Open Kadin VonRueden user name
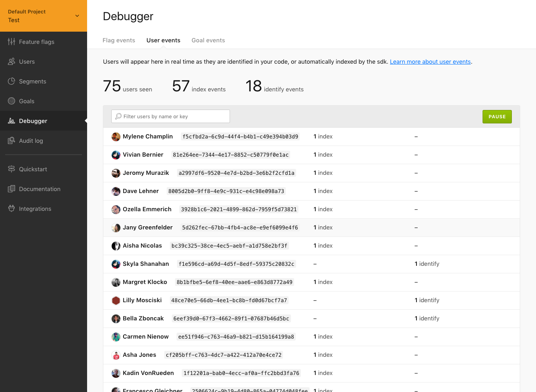This screenshot has height=392, width=536. (148, 373)
